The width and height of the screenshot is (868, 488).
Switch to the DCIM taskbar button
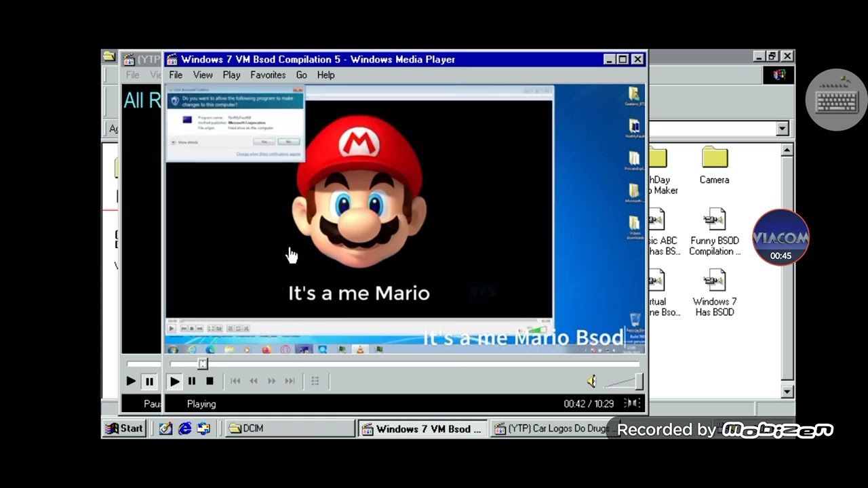pyautogui.click(x=290, y=428)
